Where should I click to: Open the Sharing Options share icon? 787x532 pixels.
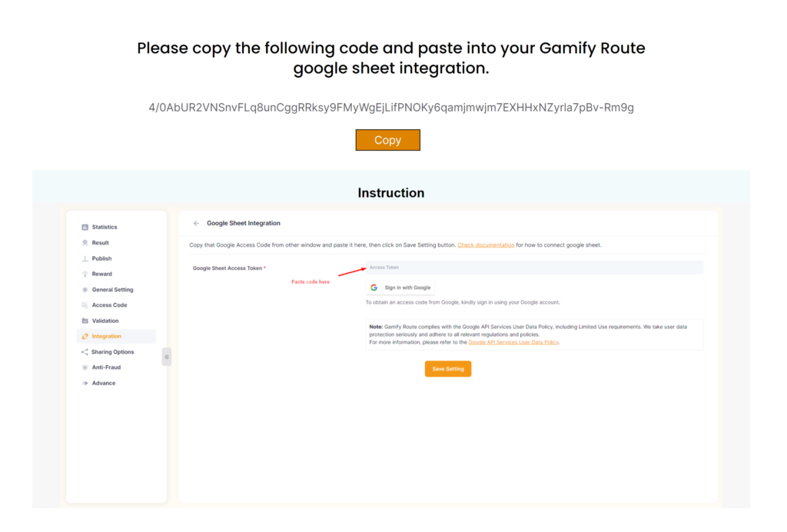85,352
